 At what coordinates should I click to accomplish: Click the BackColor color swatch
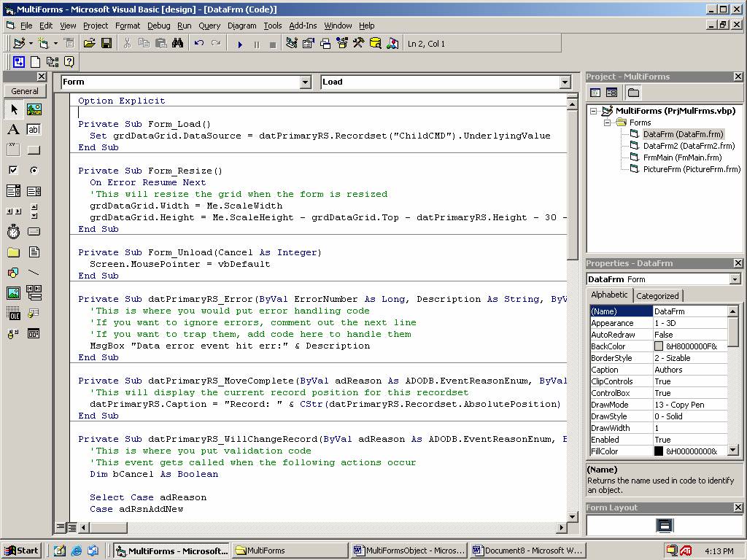click(659, 346)
